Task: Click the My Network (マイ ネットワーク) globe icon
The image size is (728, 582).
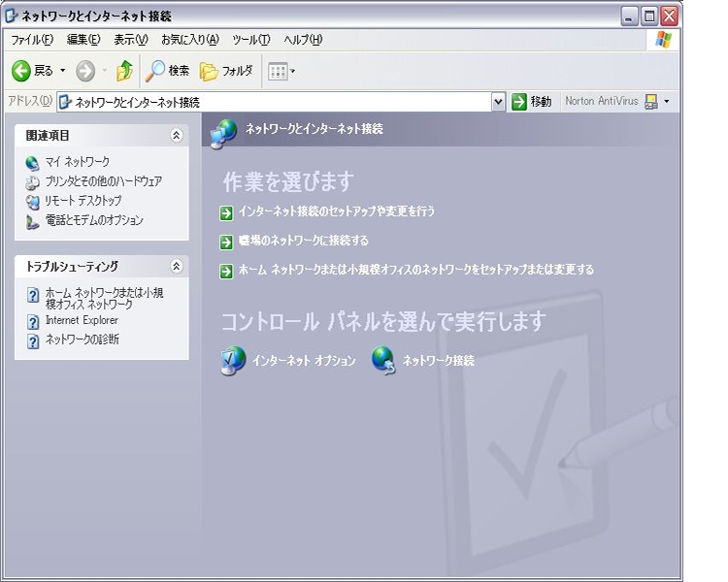Action: click(32, 163)
